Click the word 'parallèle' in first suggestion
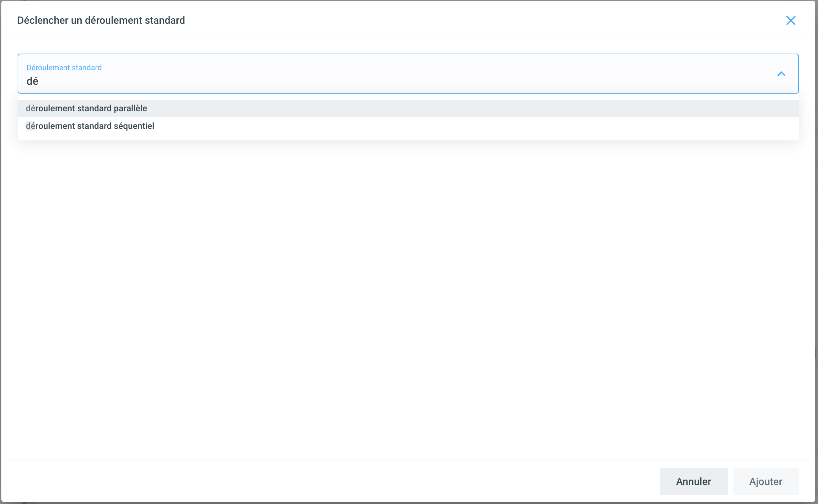 130,109
